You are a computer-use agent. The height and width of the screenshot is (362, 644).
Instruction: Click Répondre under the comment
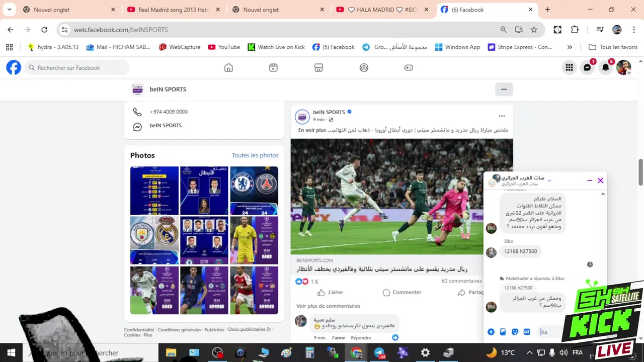(361, 338)
